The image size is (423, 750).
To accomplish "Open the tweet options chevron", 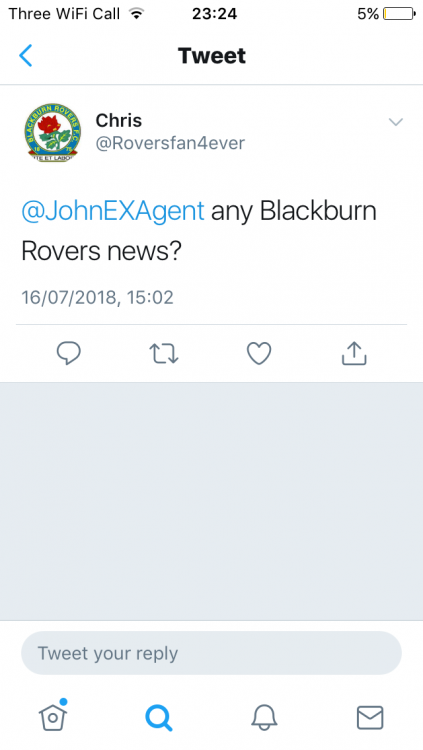I will point(396,122).
